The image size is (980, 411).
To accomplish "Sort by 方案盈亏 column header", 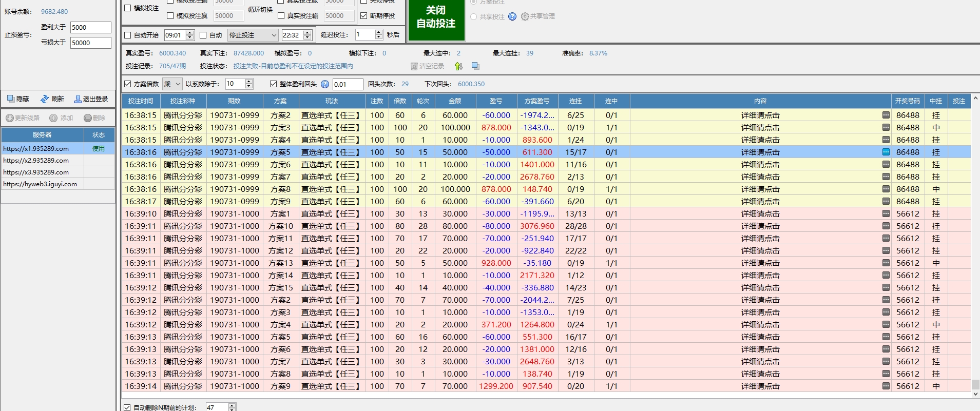I will tap(537, 101).
